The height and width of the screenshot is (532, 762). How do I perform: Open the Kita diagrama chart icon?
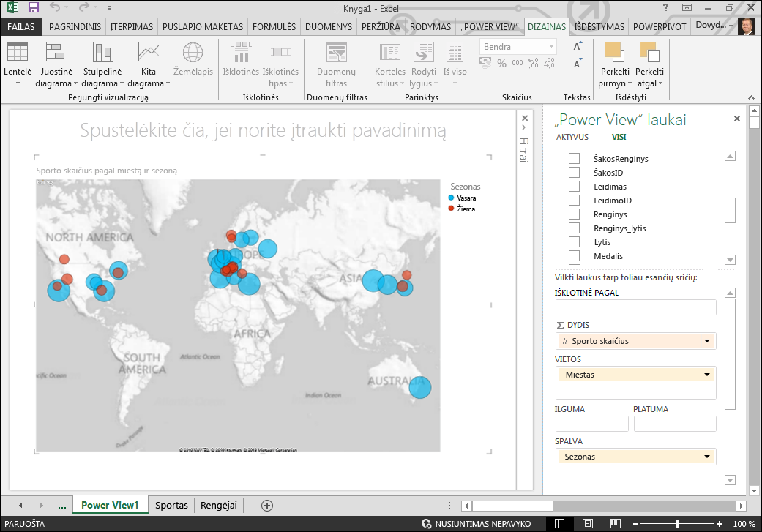148,52
